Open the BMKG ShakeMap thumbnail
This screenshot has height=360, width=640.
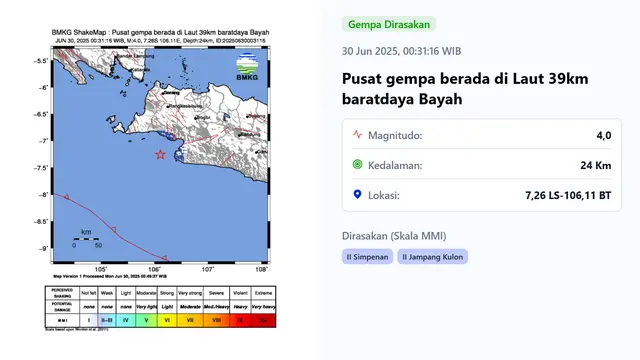click(160, 179)
